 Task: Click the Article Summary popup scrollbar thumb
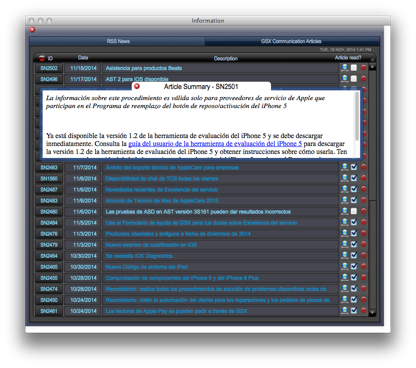tap(357, 116)
